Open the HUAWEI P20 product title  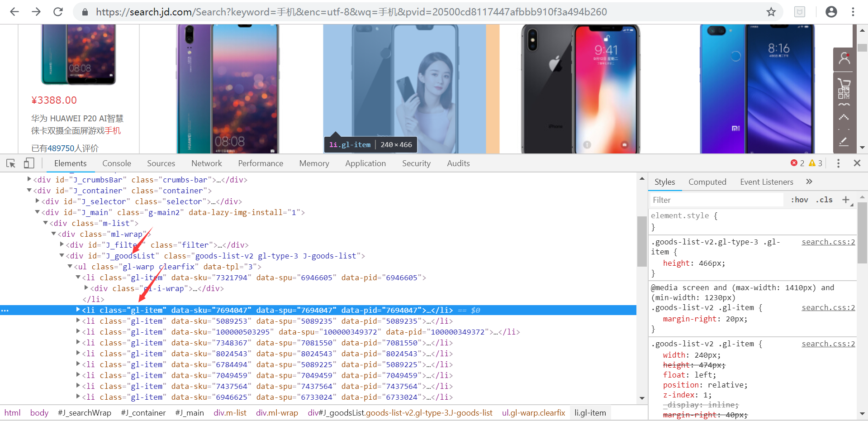click(x=77, y=124)
